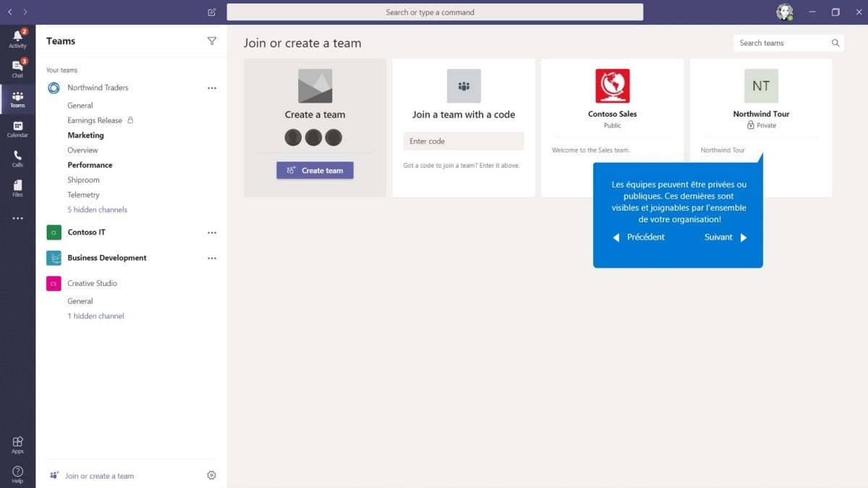Viewport: 868px width, 488px height.
Task: Open more options for Northwind Traders
Action: pyautogui.click(x=211, y=88)
